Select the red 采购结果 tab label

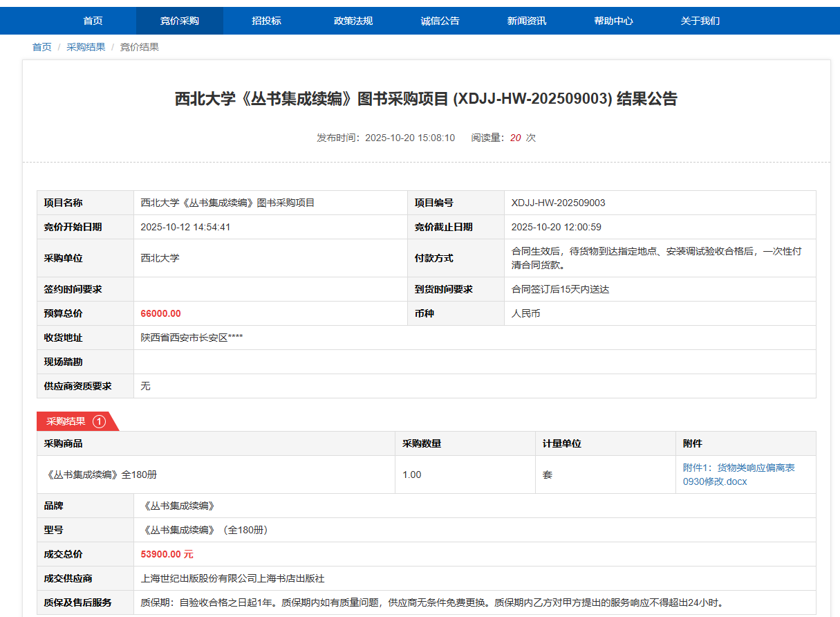(x=66, y=421)
